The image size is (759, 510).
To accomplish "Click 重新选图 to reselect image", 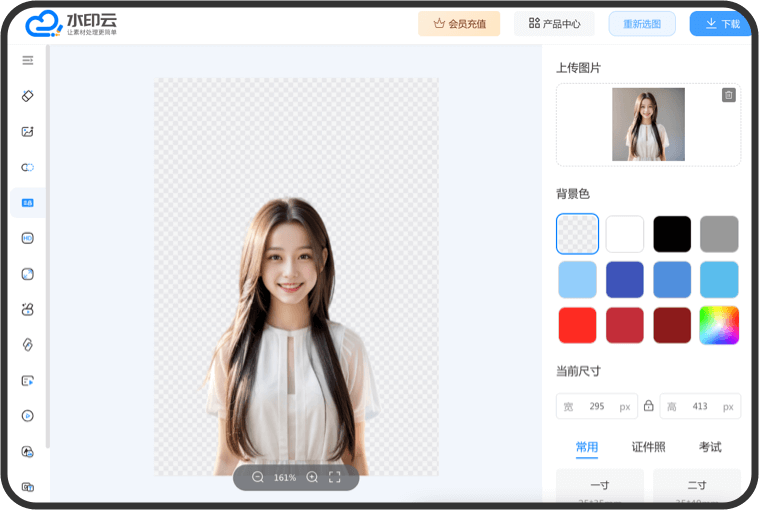I will point(642,24).
